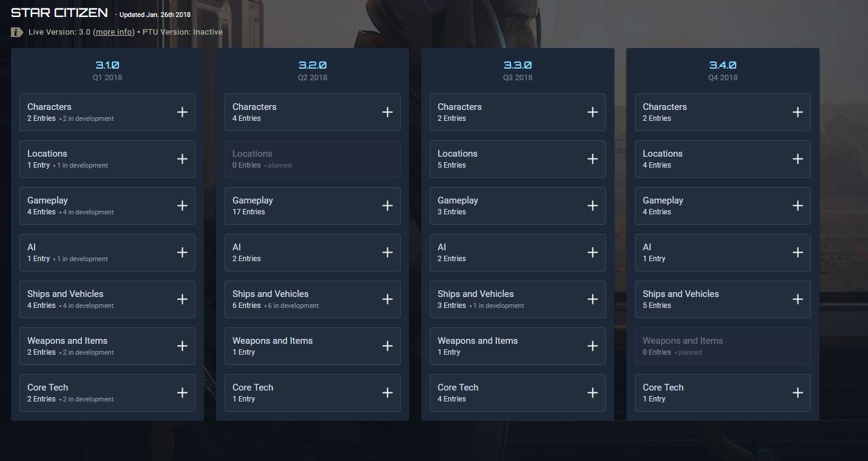This screenshot has width=868, height=461.
Task: Click 'Q3 2018' label
Action: pyautogui.click(x=518, y=78)
